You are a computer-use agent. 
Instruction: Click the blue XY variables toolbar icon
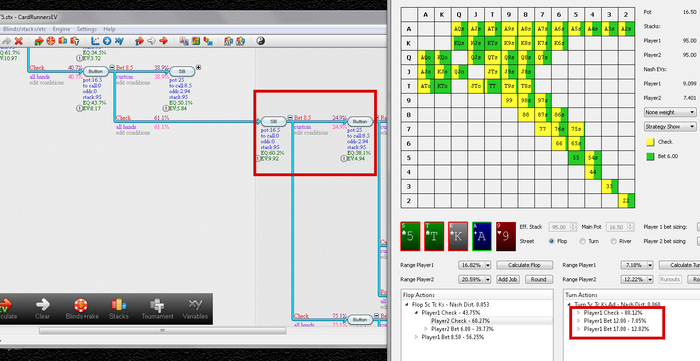click(119, 41)
